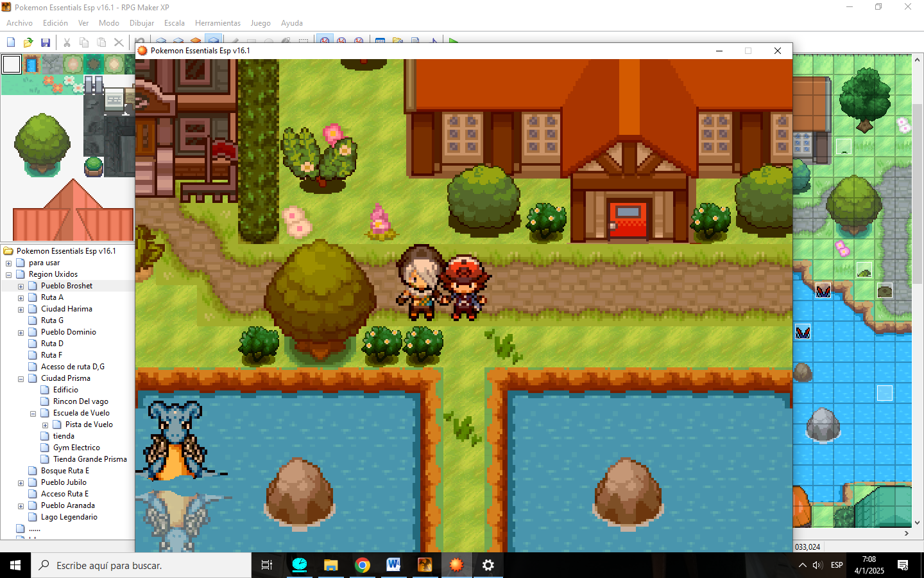
Task: Click the Windows search box
Action: point(141,565)
